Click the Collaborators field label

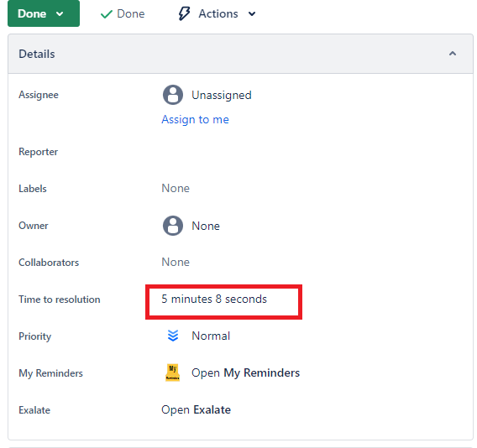click(49, 263)
